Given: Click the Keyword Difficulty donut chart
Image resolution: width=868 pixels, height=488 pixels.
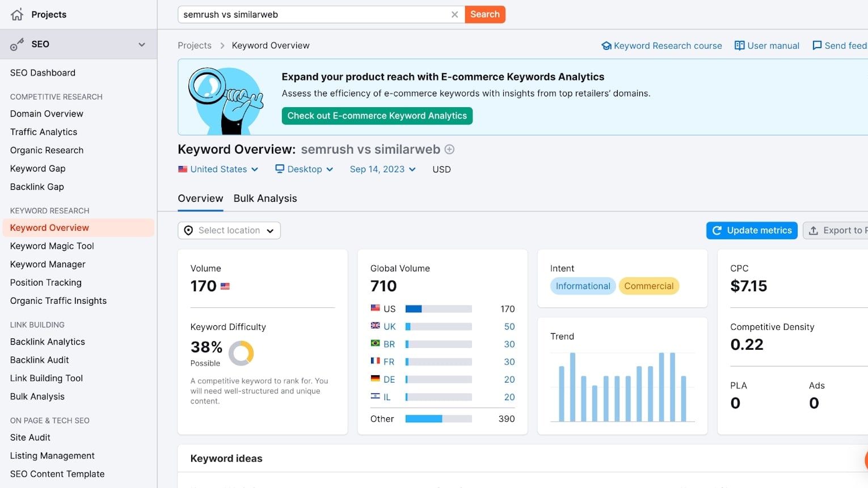Looking at the screenshot, I should (x=241, y=353).
